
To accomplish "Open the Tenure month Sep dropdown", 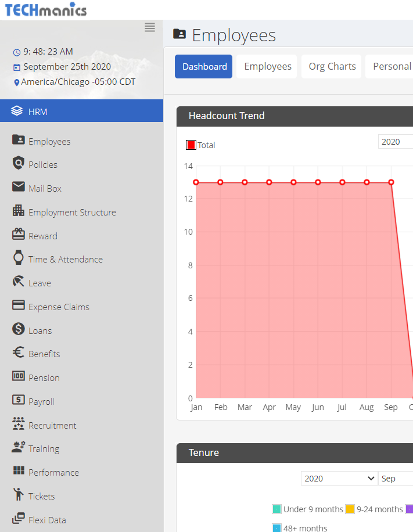I will point(396,479).
